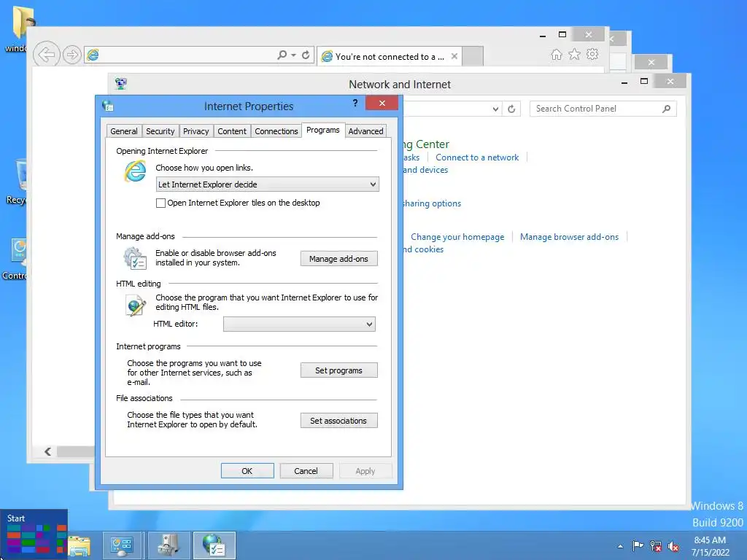Image resolution: width=747 pixels, height=560 pixels.
Task: Click the IE Favorites star icon
Action: pyautogui.click(x=575, y=54)
